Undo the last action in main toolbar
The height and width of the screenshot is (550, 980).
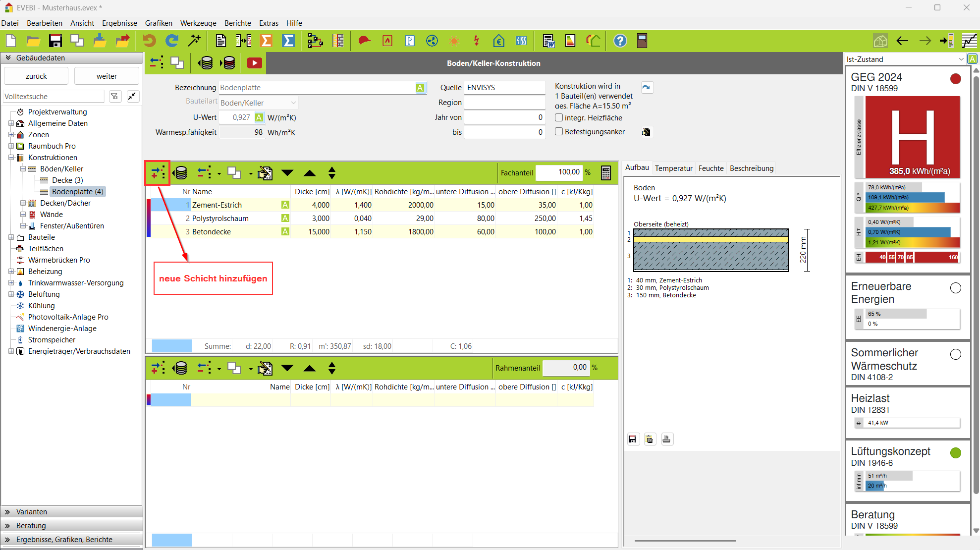[x=149, y=41]
